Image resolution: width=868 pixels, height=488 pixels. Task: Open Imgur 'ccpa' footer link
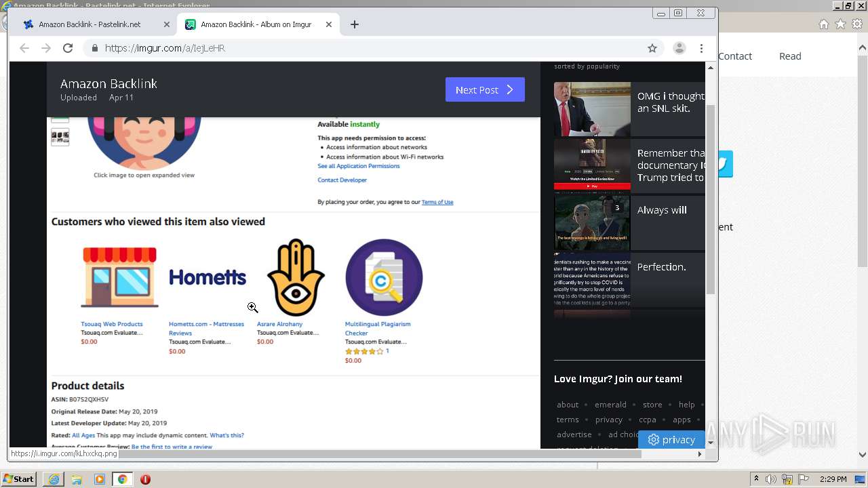tap(648, 420)
